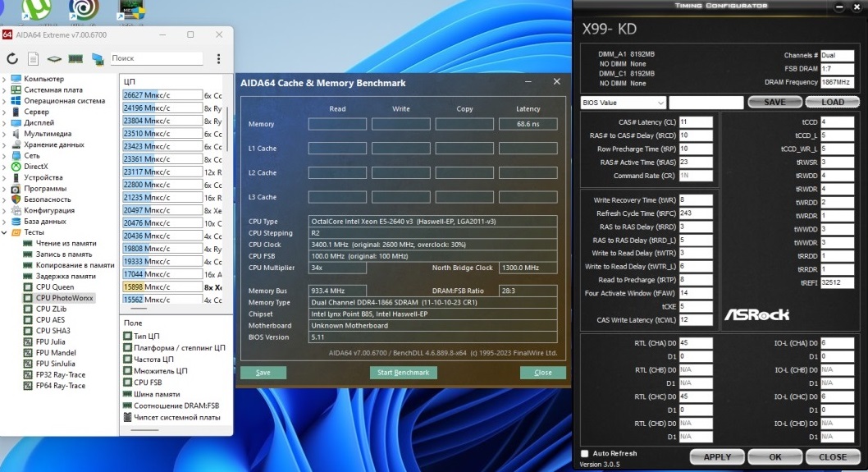Toggle Auto Refresh checkbox in Timing Configurator

[x=585, y=453]
